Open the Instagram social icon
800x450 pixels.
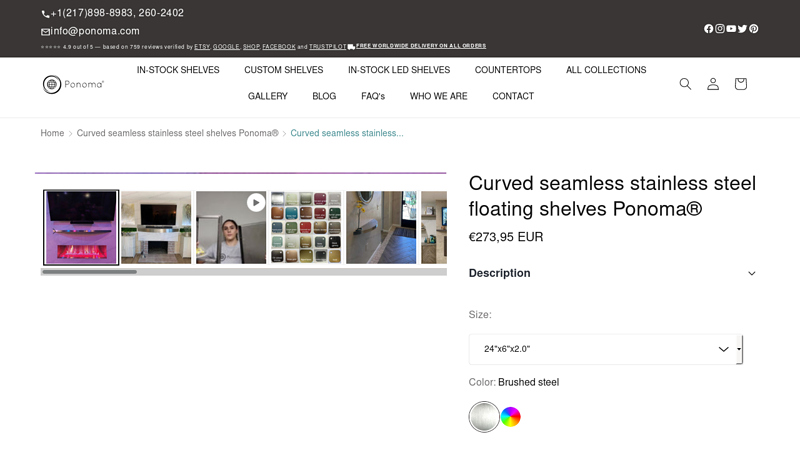[719, 29]
